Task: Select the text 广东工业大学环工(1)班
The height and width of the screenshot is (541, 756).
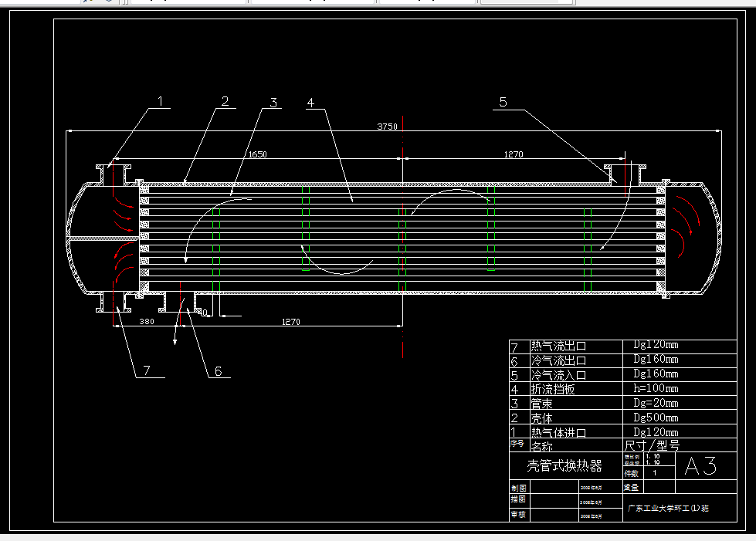Action: tap(668, 509)
